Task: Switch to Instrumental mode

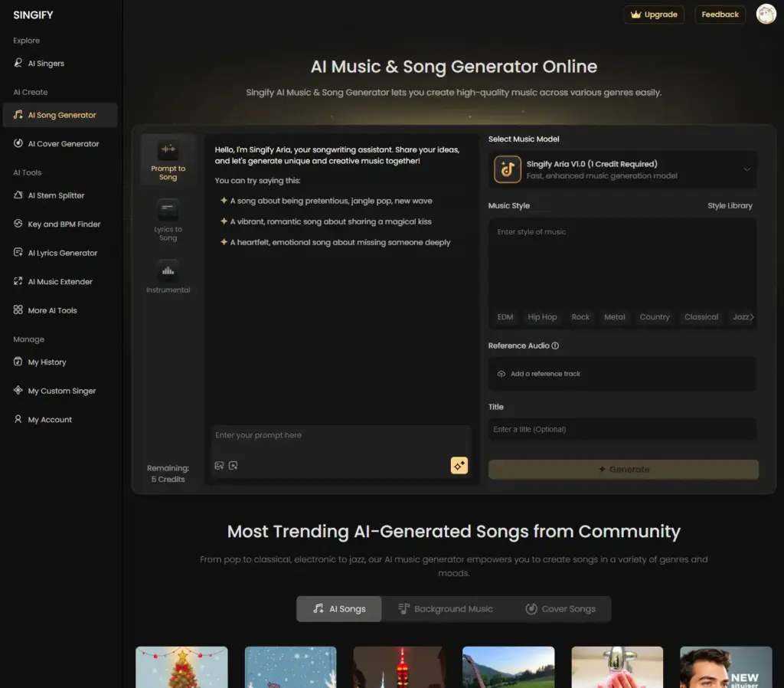Action: coord(168,277)
